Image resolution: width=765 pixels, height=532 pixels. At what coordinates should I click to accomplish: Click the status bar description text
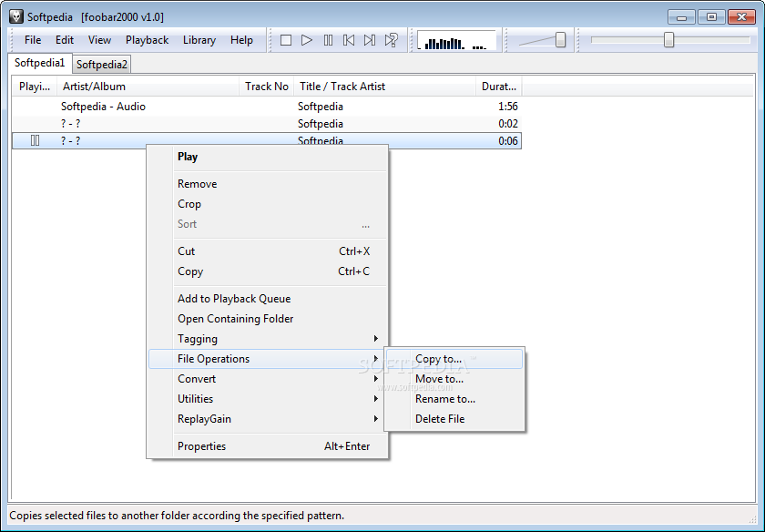[x=177, y=516]
